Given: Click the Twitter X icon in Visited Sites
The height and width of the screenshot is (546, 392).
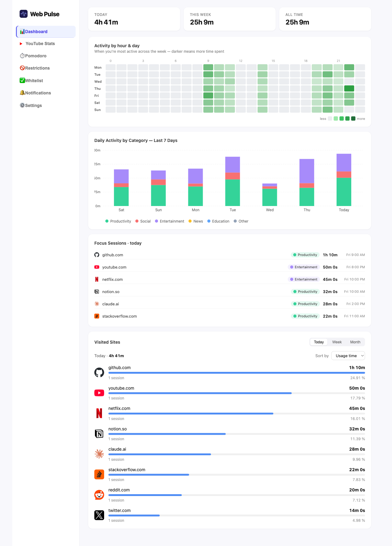Looking at the screenshot, I should (99, 515).
